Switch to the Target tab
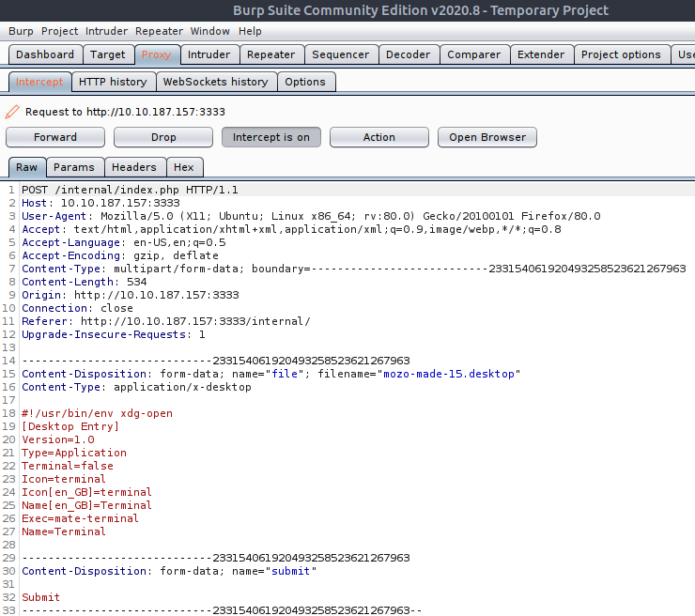Viewport: 695px width, 616px height. click(x=108, y=54)
